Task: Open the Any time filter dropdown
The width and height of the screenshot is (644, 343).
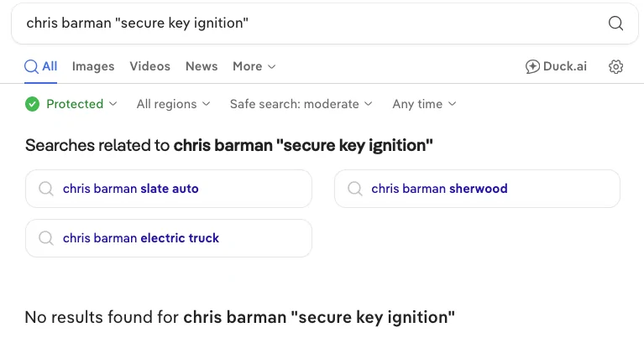Action: pos(424,104)
